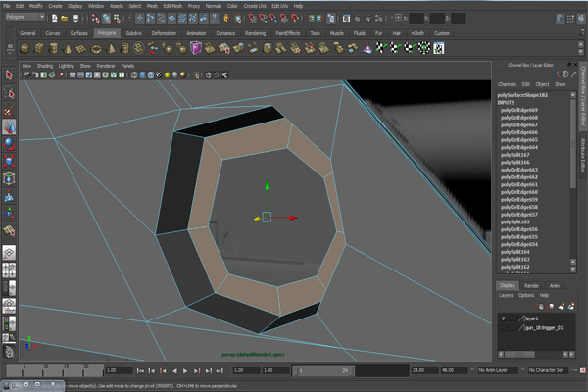This screenshot has width=588, height=392.
Task: Create a polygon cylinder from the shelf
Action: pyautogui.click(x=54, y=48)
